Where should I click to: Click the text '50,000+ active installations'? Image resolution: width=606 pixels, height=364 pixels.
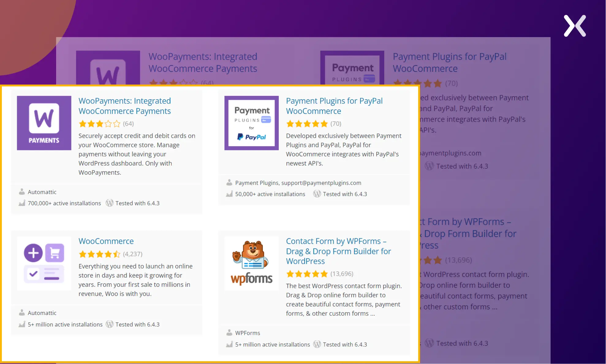point(270,194)
